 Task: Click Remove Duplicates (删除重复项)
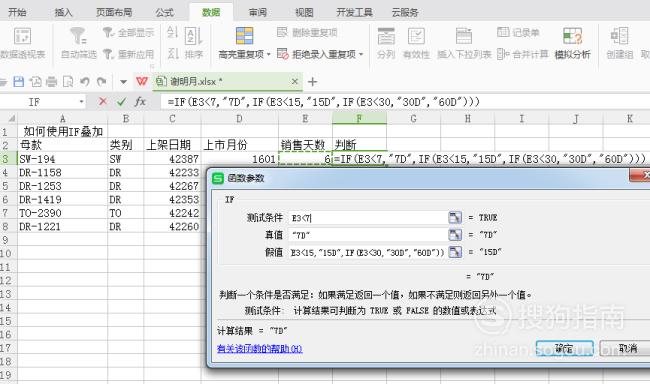pyautogui.click(x=307, y=32)
